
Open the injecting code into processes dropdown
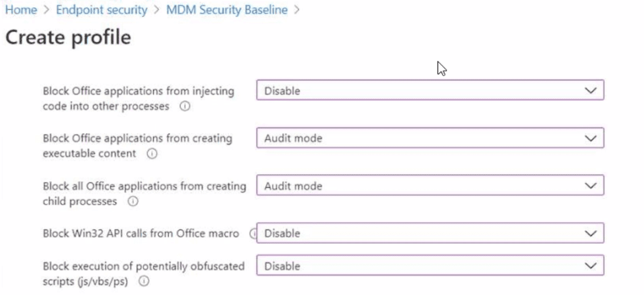click(430, 90)
